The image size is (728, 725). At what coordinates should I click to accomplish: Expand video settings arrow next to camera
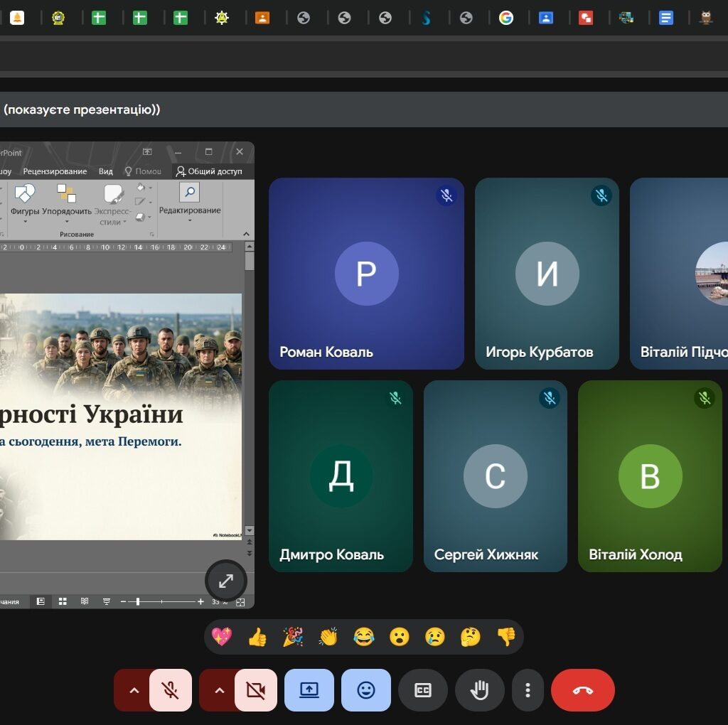pos(219,690)
